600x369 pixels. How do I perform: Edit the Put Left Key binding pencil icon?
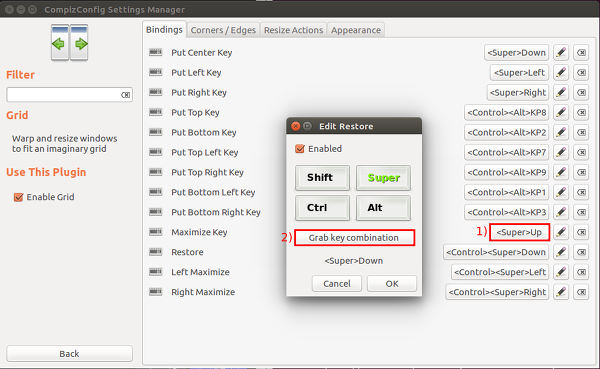pos(561,73)
